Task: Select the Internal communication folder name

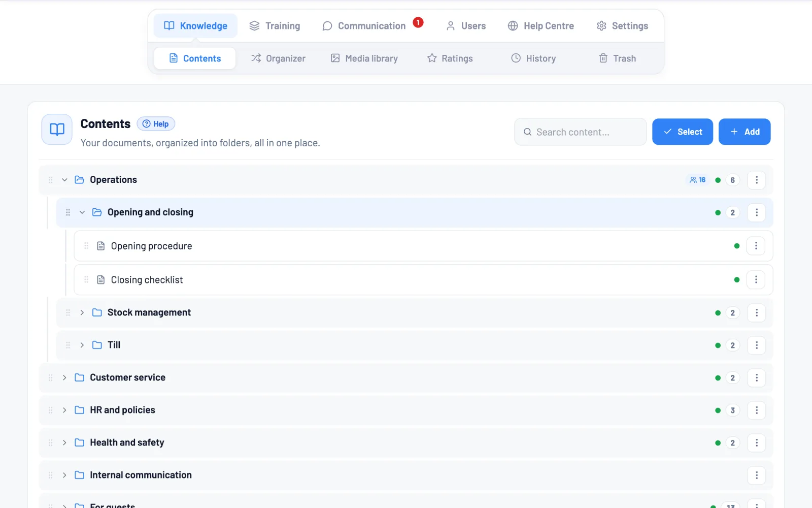Action: coord(141,475)
